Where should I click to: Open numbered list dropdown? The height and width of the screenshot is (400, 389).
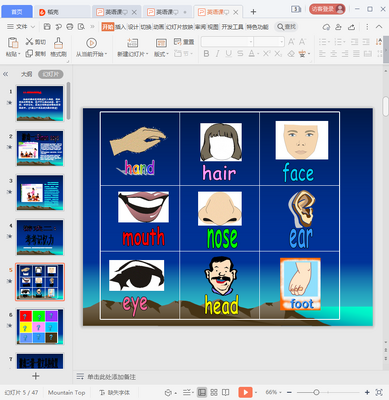click(344, 42)
